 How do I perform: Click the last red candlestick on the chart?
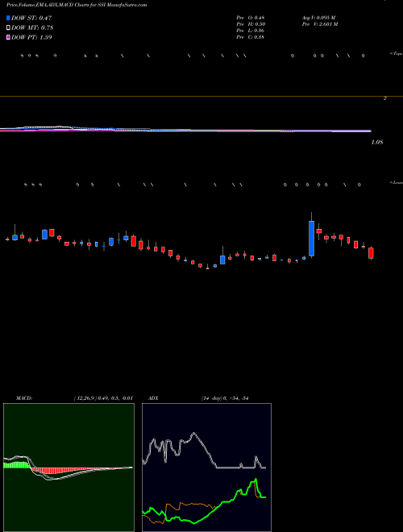pyautogui.click(x=371, y=253)
